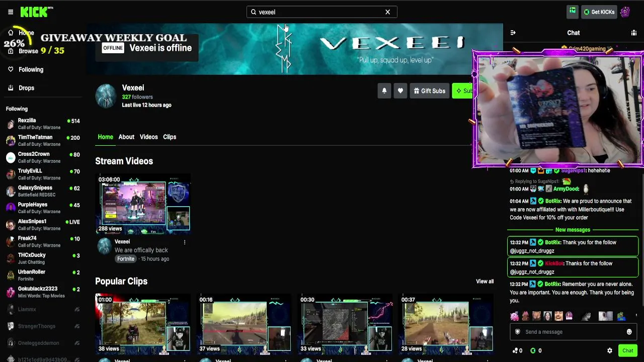Open chat identity shield icon
The width and height of the screenshot is (644, 362).
517,332
